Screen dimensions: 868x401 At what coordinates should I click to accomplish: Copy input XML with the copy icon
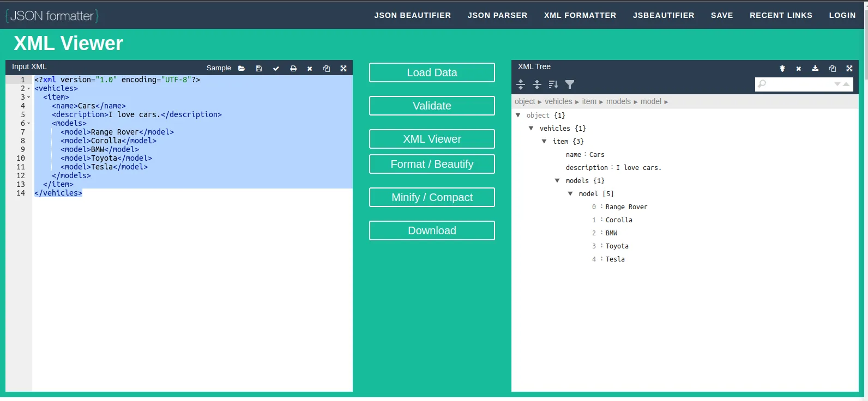[327, 69]
